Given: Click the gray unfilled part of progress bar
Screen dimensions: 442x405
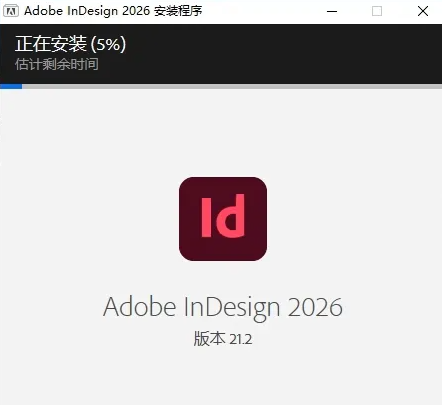Looking at the screenshot, I should (x=232, y=86).
